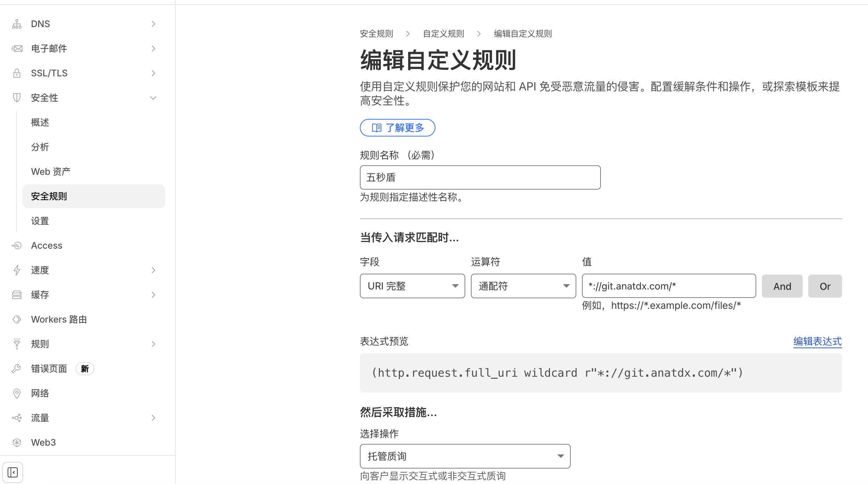Focus the 规则名称 input containing 五秒盾

pyautogui.click(x=480, y=177)
